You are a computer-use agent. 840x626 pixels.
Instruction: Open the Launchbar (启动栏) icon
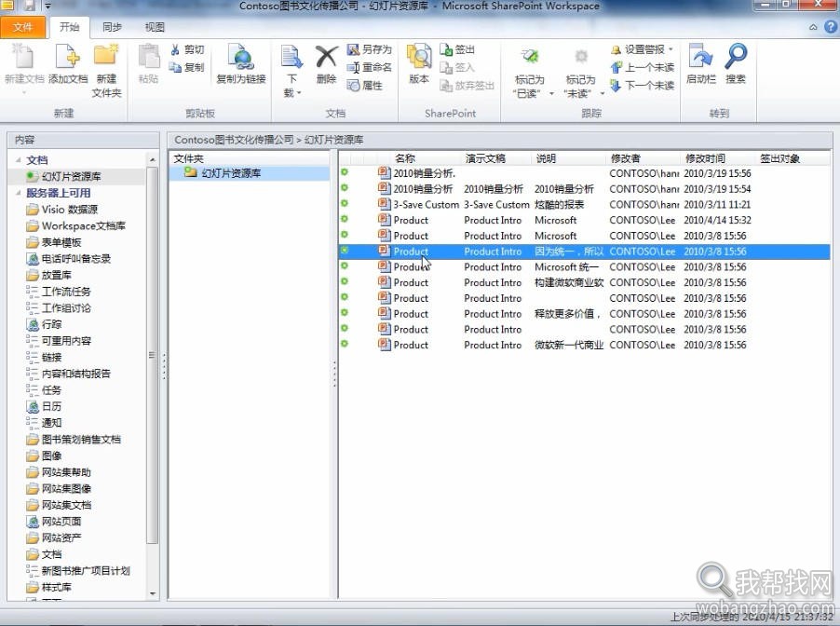click(700, 57)
